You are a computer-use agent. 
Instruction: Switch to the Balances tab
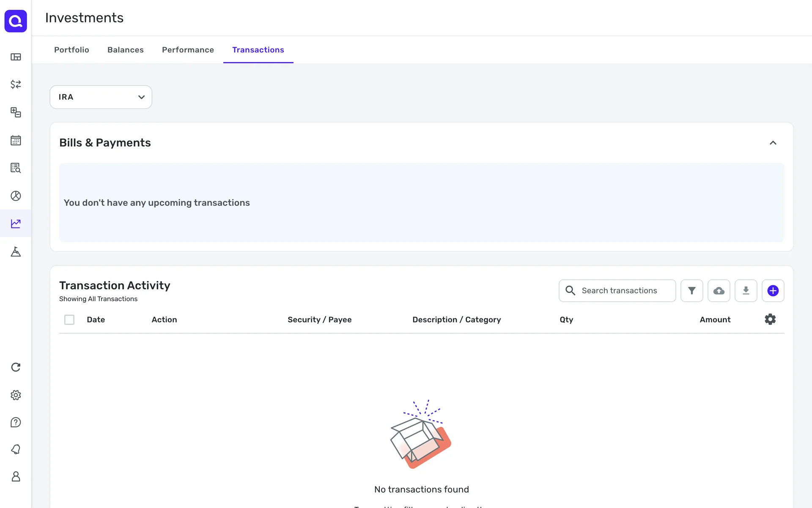point(125,50)
